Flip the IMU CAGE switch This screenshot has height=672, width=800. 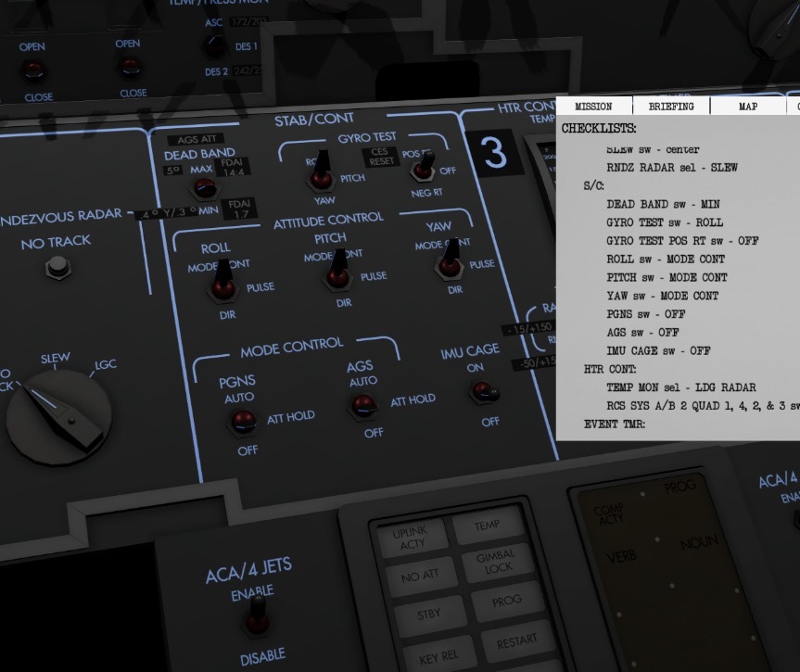(x=484, y=391)
